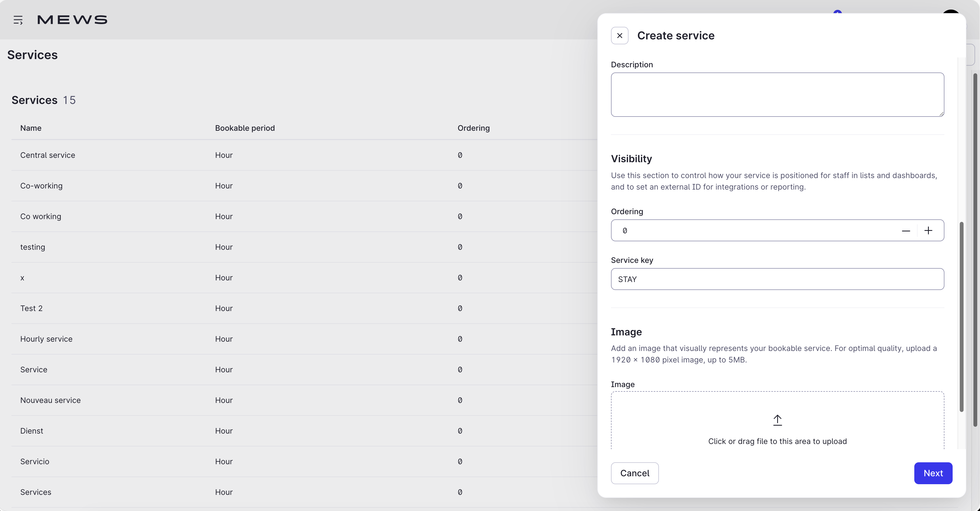Click the upload arrow icon
The image size is (980, 511).
[777, 420]
